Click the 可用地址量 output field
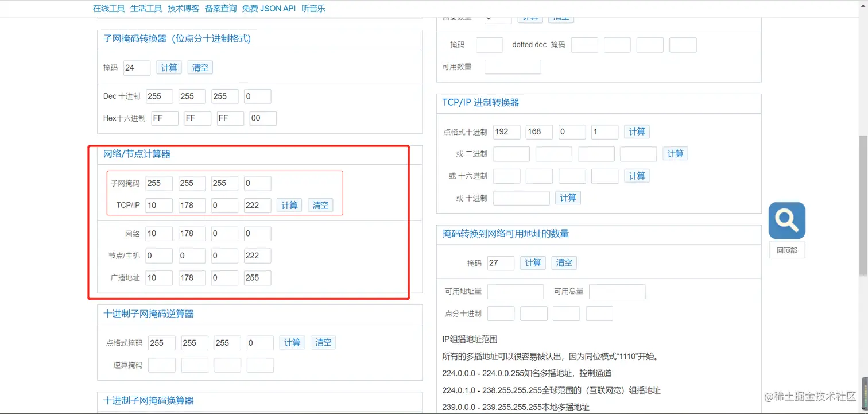This screenshot has height=414, width=868. [x=516, y=292]
